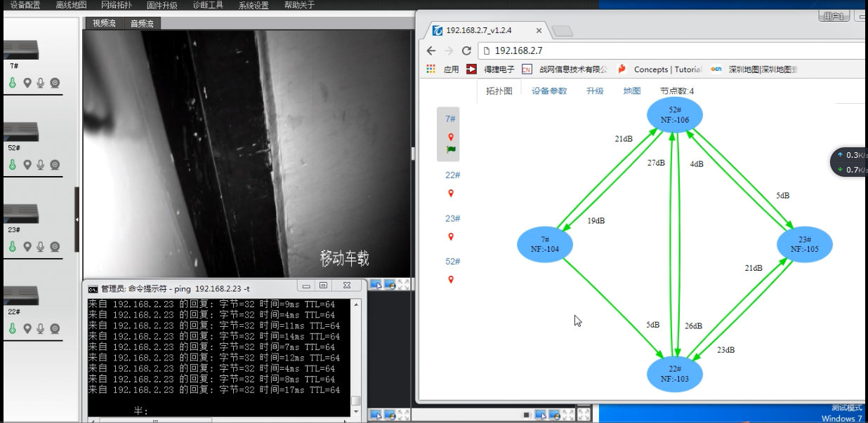This screenshot has width=868, height=423.
Task: Click the 得捷电子 bookmark icon
Action: 471,69
